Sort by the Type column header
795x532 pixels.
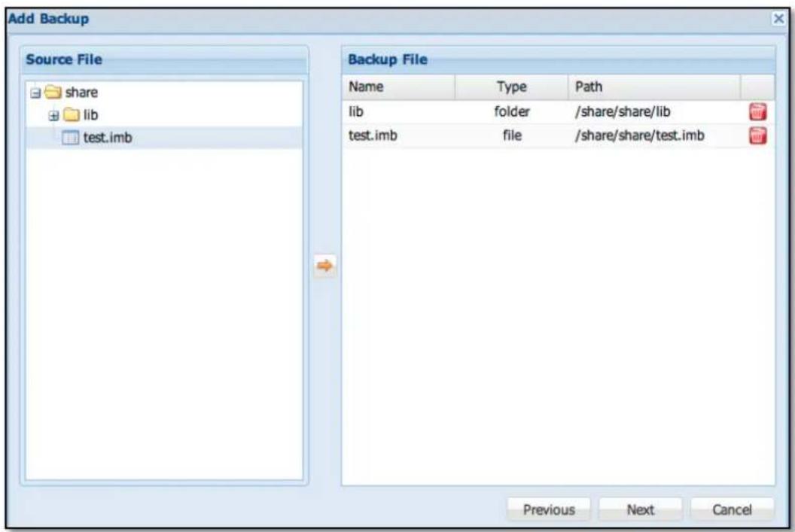click(x=512, y=87)
